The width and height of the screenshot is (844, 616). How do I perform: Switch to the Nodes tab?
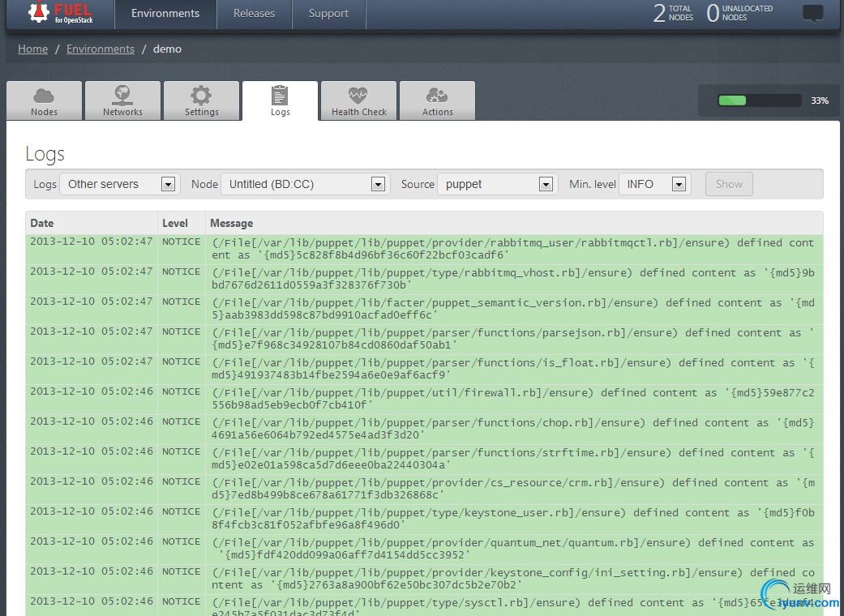(44, 101)
